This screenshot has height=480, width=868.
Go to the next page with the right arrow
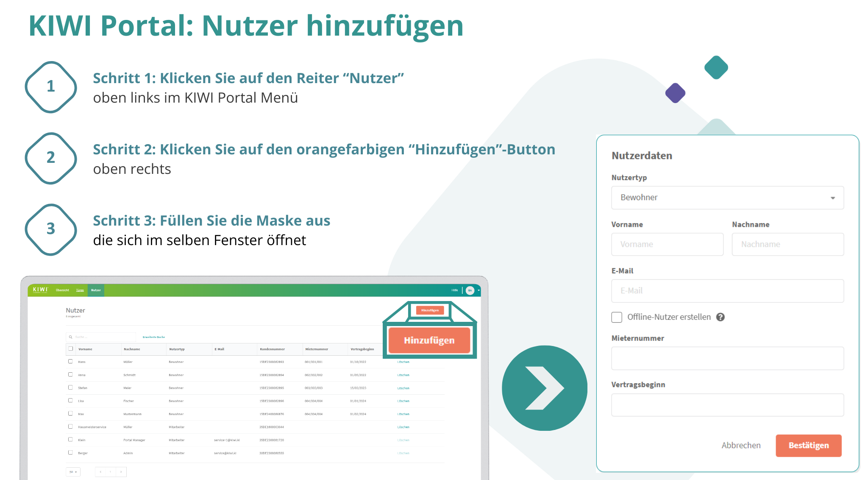click(121, 472)
